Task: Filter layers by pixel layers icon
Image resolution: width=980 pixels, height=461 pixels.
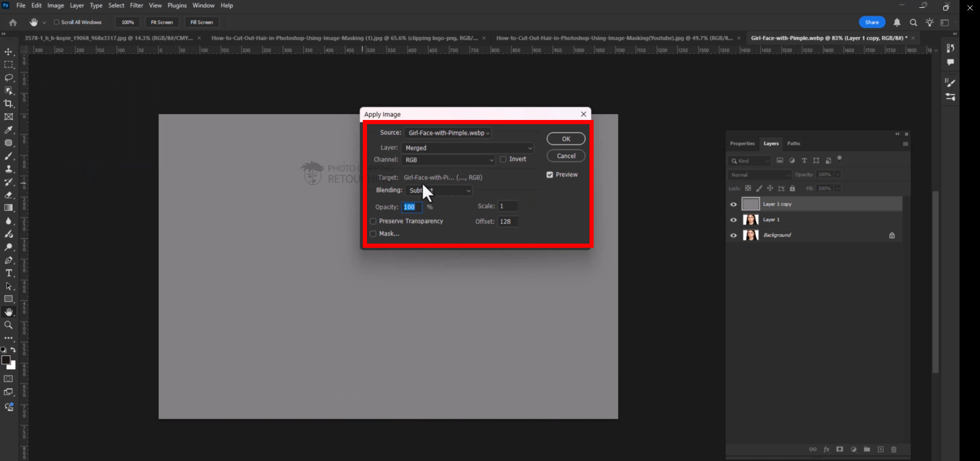Action: [780, 161]
